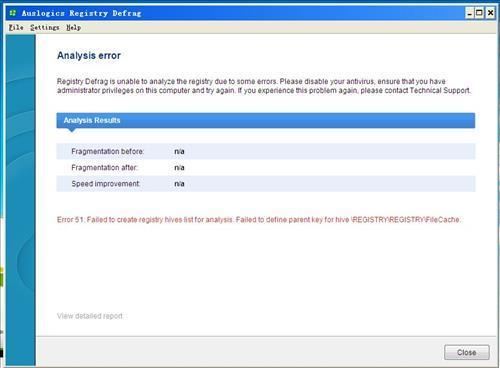The image size is (500, 368).
Task: Click the Fragmentation before label
Action: click(x=107, y=151)
